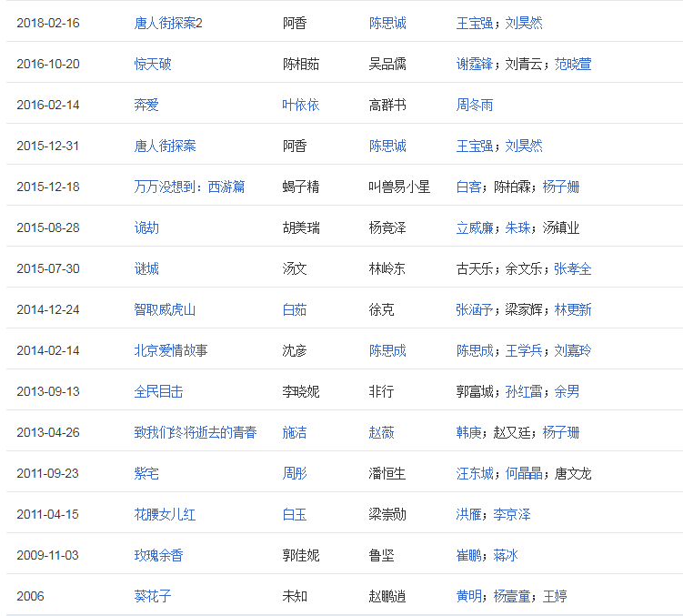Open the 汪东城 actor link
Viewport: 683px width, 616px height.
pos(475,474)
